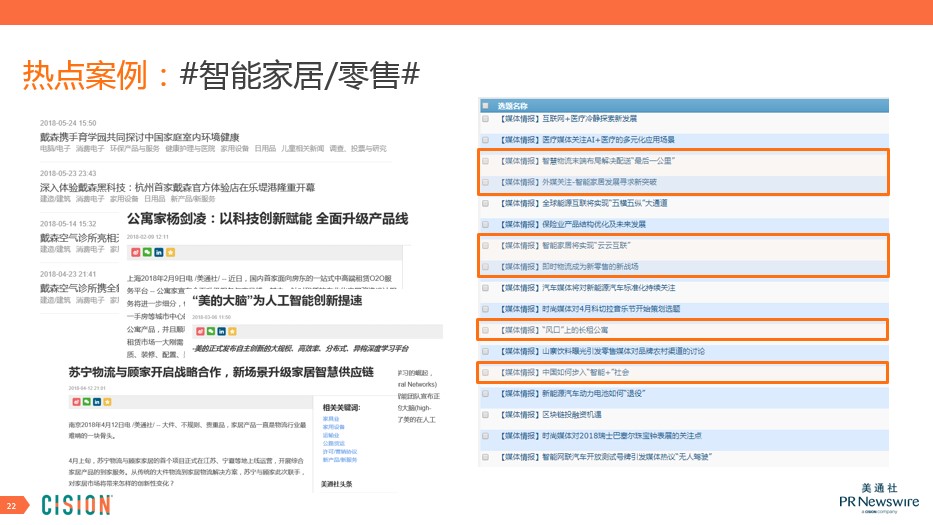Image resolution: width=933 pixels, height=525 pixels.
Task: Click the slide title 热点案例：#智能家居/零售#
Action: [221, 76]
